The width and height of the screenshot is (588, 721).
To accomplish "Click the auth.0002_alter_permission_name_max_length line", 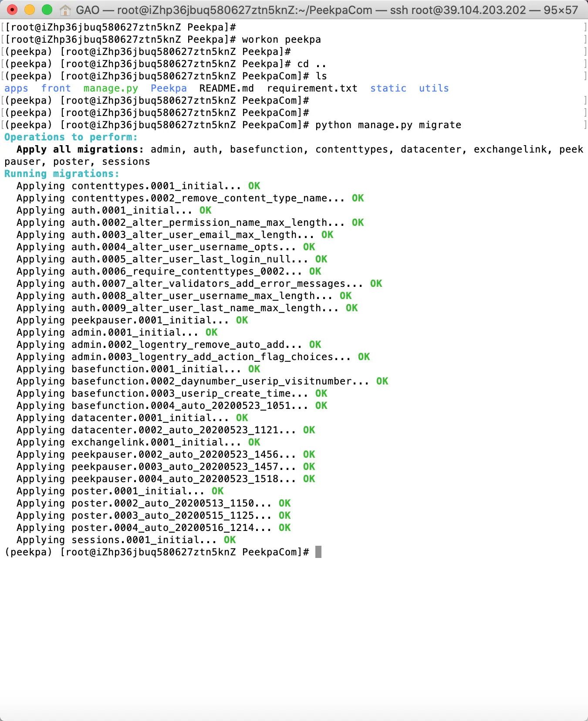I will pos(190,223).
